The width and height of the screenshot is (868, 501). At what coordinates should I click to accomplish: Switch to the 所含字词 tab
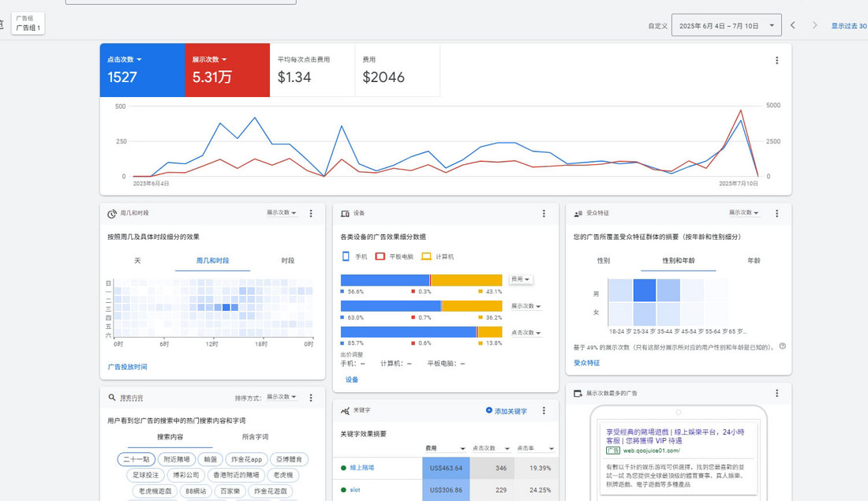point(255,437)
